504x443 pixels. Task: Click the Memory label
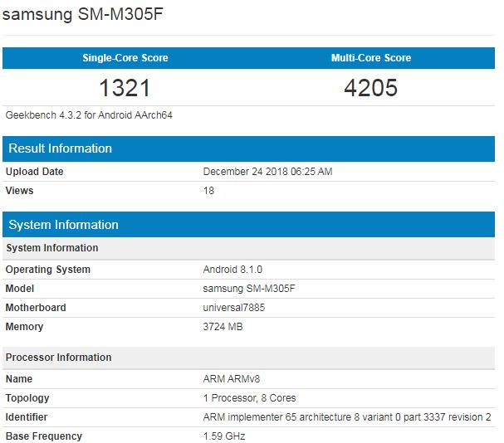(24, 326)
